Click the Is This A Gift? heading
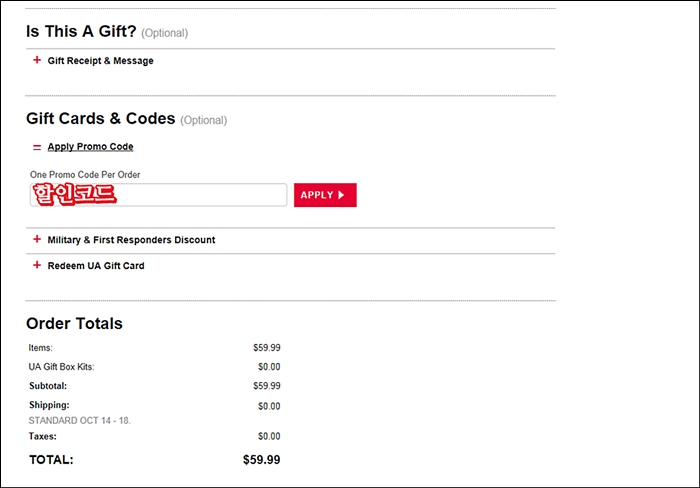The height and width of the screenshot is (488, 700). 81,31
